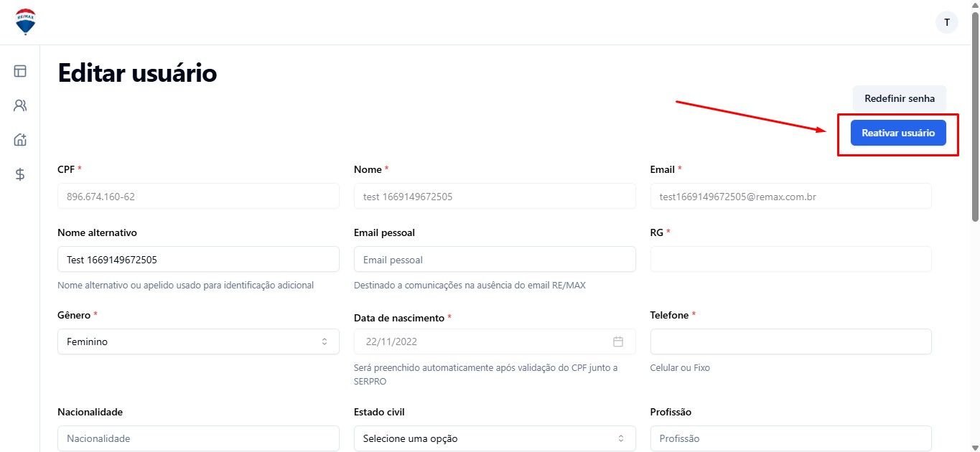Click the Nome alternativo input field
The width and height of the screenshot is (980, 452).
coord(198,259)
